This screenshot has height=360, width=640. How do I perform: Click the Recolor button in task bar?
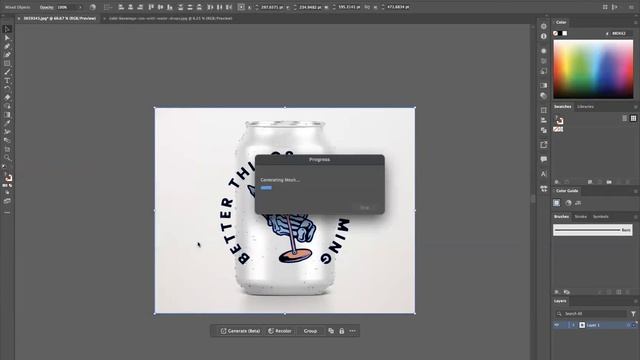(x=280, y=331)
